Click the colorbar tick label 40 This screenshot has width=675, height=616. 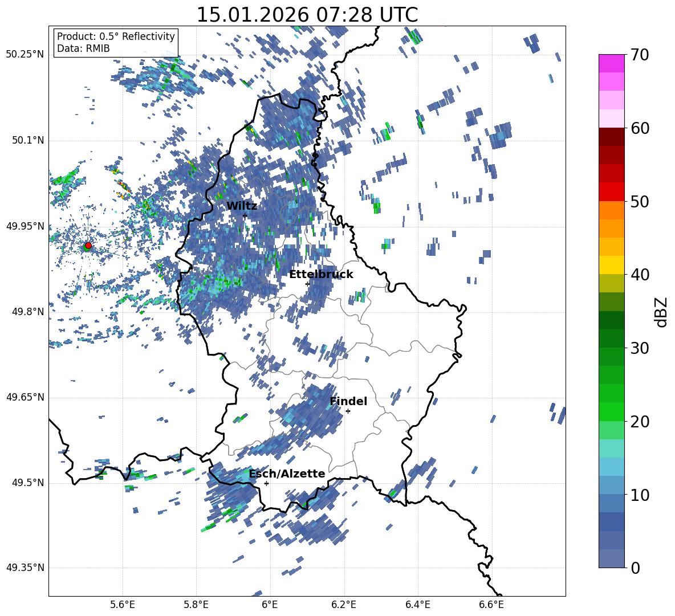(x=640, y=275)
